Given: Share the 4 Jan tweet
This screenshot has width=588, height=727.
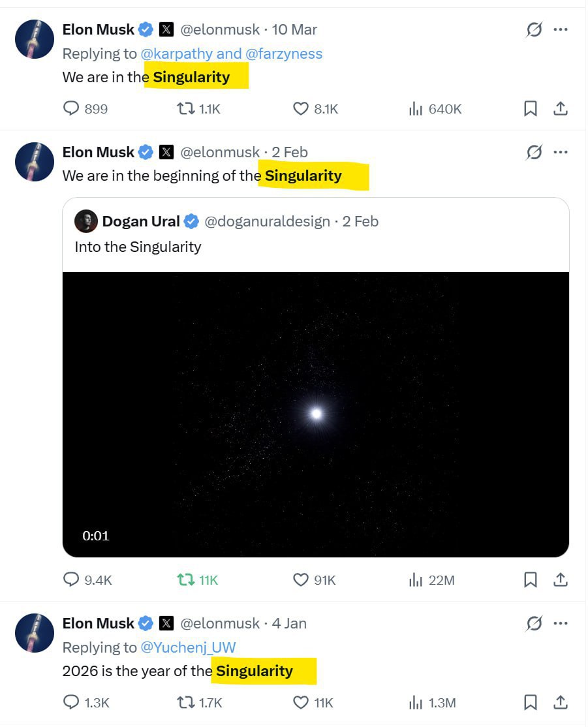Looking at the screenshot, I should [560, 703].
